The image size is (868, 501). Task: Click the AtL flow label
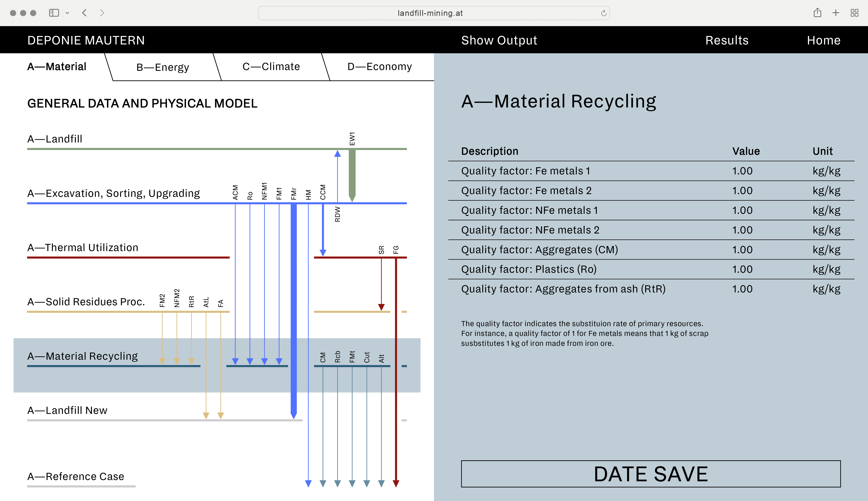click(206, 302)
